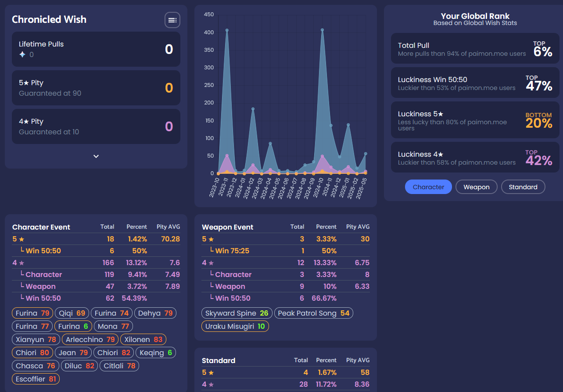Click the Xilonen 83 pull badge
This screenshot has height=392, width=563.
143,340
